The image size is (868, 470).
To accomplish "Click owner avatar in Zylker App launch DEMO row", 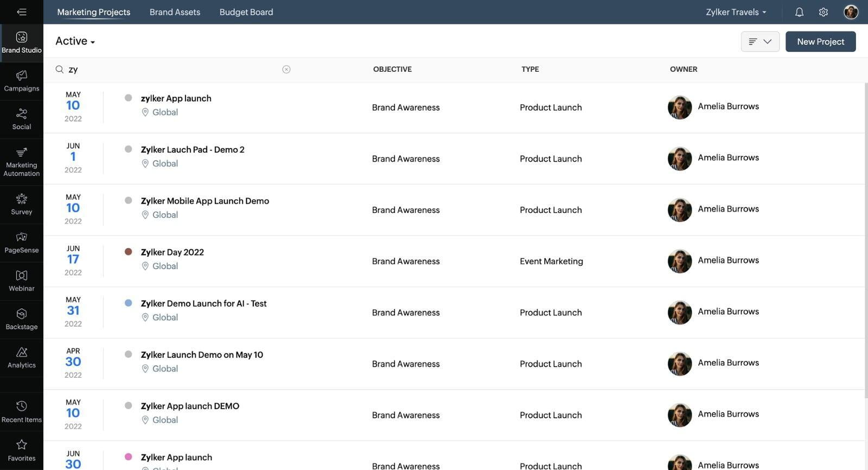I will pos(680,415).
